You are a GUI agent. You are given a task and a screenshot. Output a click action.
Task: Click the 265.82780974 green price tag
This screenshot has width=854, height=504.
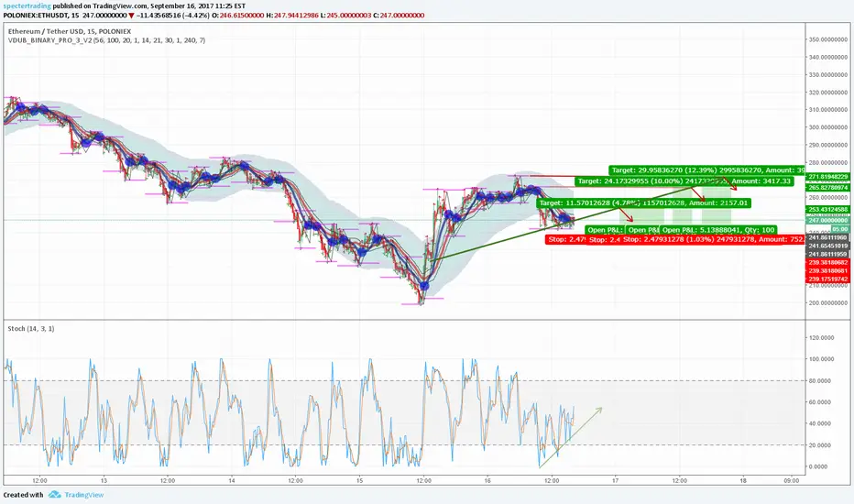click(x=827, y=188)
